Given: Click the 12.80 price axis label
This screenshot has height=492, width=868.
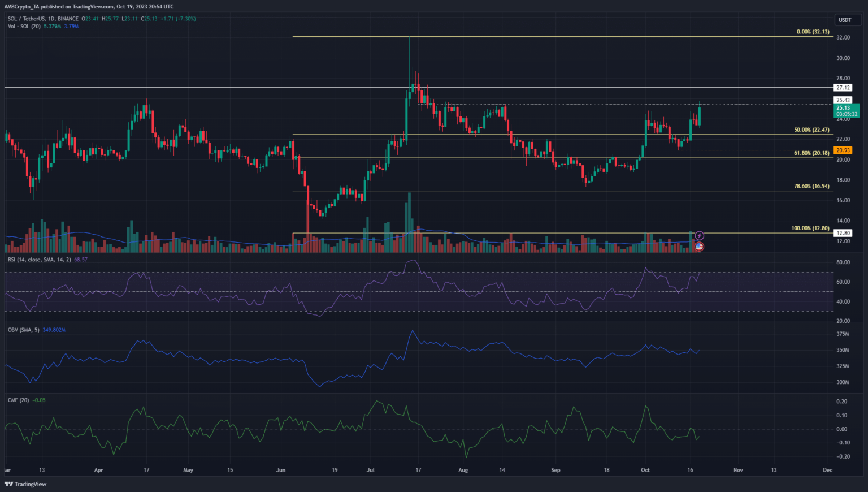Looking at the screenshot, I should (843, 233).
